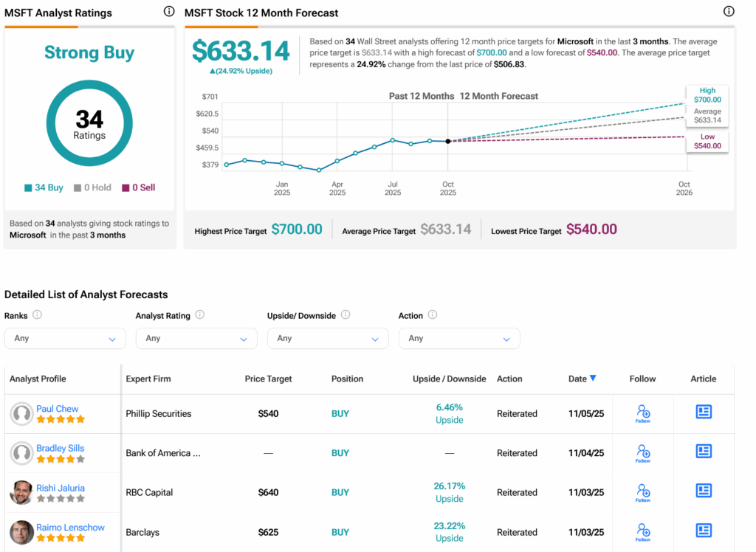The image size is (756, 552).
Task: Click the info icon beside Analyst Rating filter
Action: click(x=199, y=315)
